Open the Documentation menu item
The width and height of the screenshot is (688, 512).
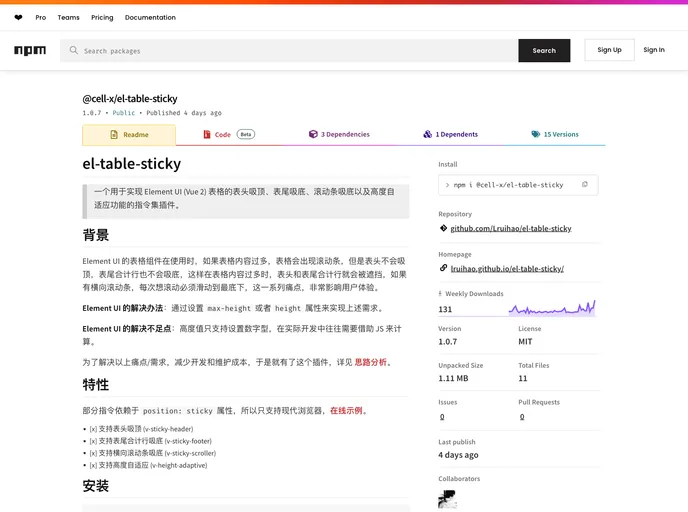point(150,18)
